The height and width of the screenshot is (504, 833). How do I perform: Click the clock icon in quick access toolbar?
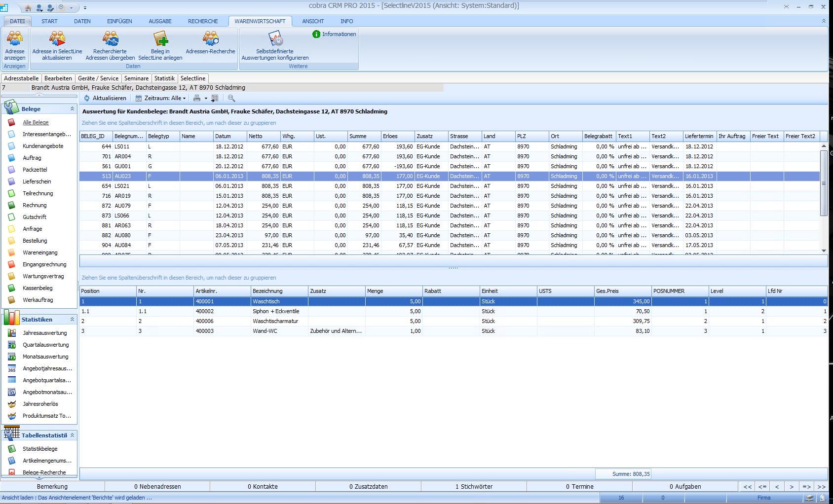pos(62,8)
